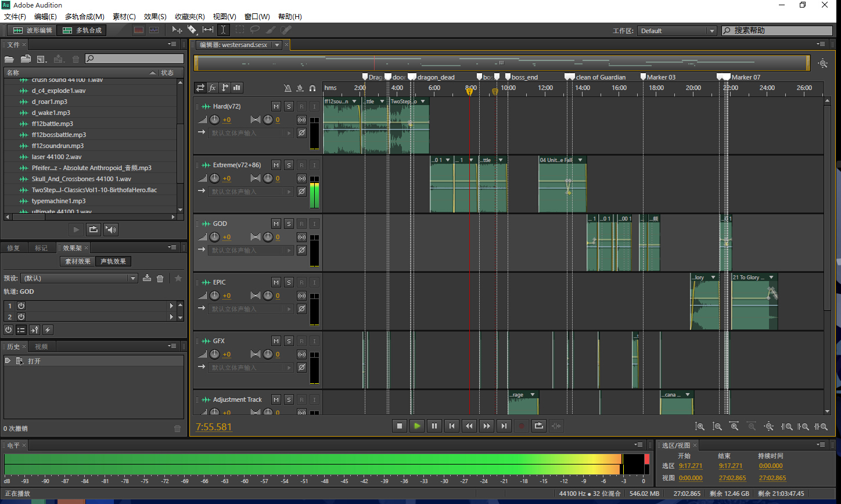Viewport: 841px width, 504px height.
Task: Select the Razor cut tool
Action: [192, 30]
